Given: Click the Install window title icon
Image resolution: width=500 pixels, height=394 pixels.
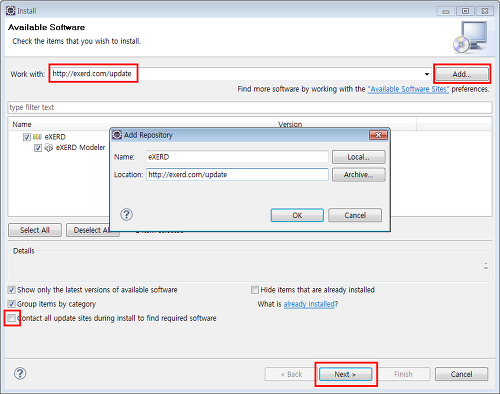Looking at the screenshot, I should point(11,11).
